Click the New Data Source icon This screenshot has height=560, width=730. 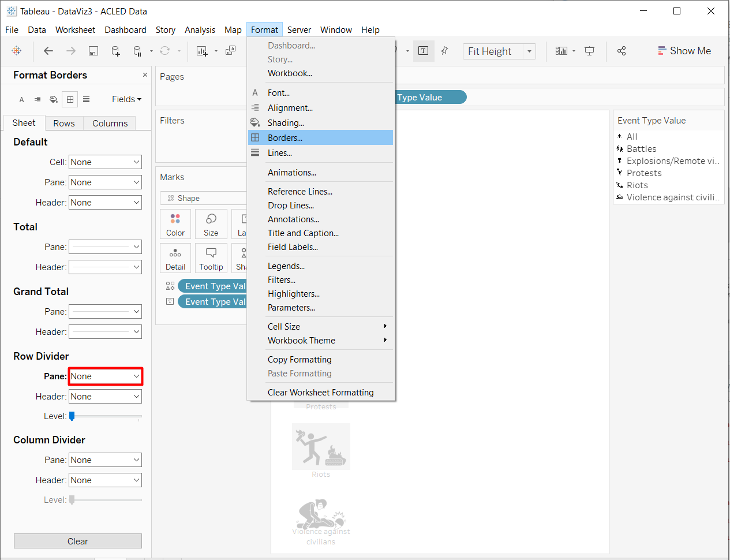115,51
